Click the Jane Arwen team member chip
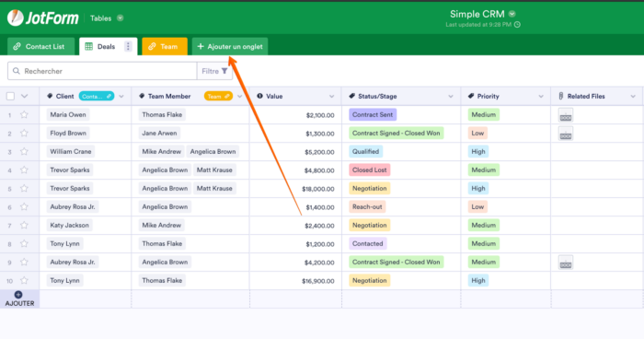The image size is (644, 339). (159, 134)
